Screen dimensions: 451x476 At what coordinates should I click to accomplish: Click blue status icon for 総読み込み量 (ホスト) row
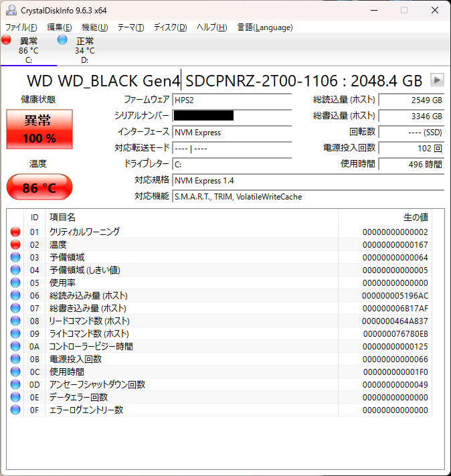pos(15,296)
